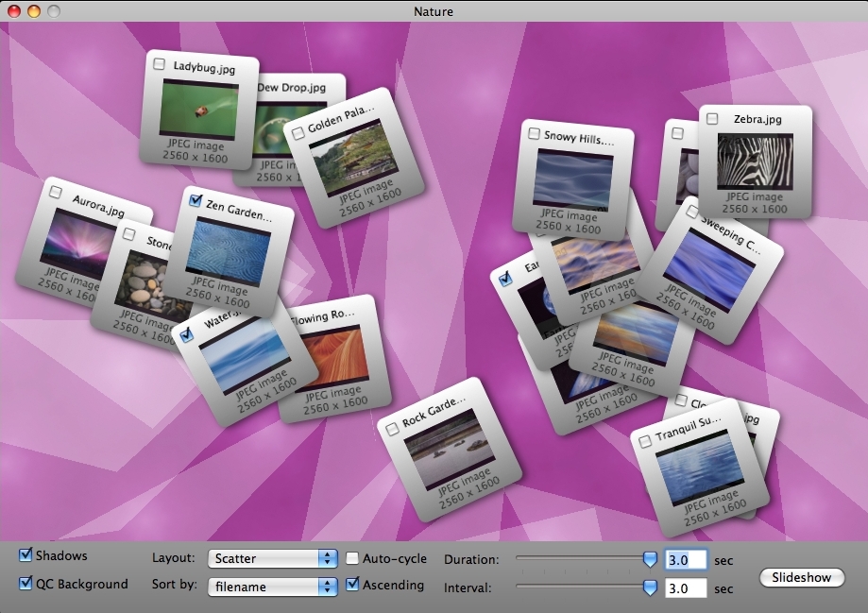Check the Ladybug.jpg slide checkbox

tap(158, 64)
